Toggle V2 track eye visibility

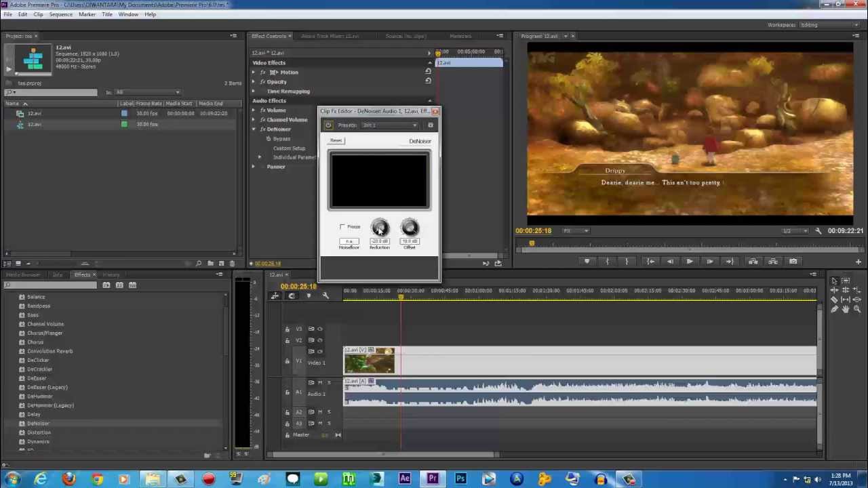[x=319, y=340]
